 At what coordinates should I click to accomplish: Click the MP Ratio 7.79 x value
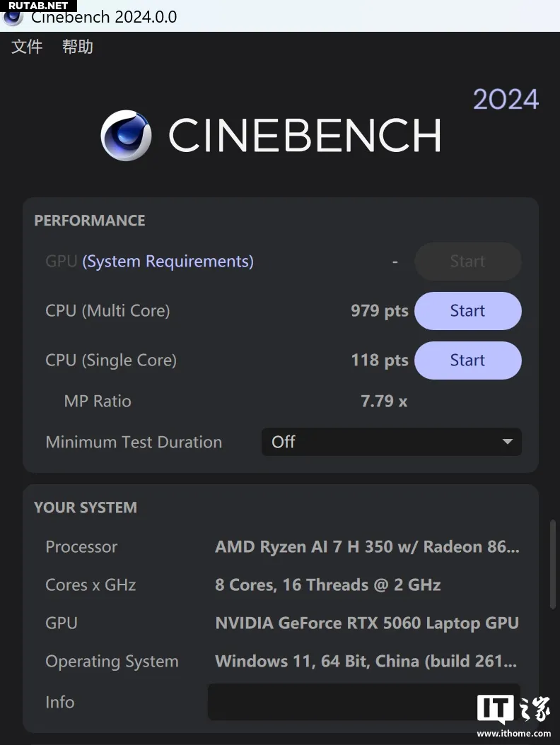coord(384,401)
